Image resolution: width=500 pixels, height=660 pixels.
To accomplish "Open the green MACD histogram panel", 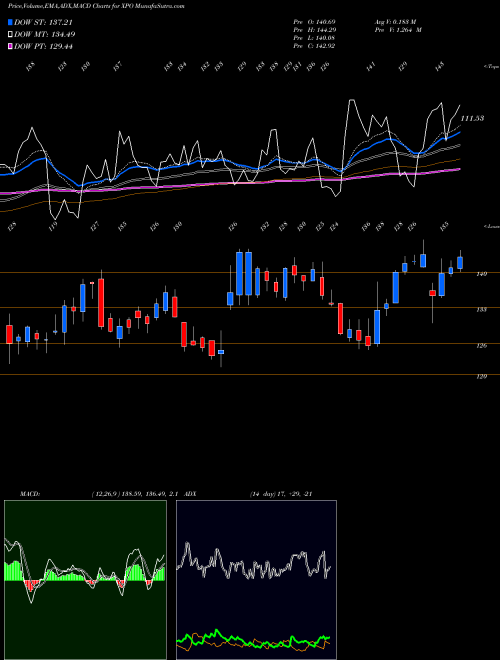I will tap(85, 580).
